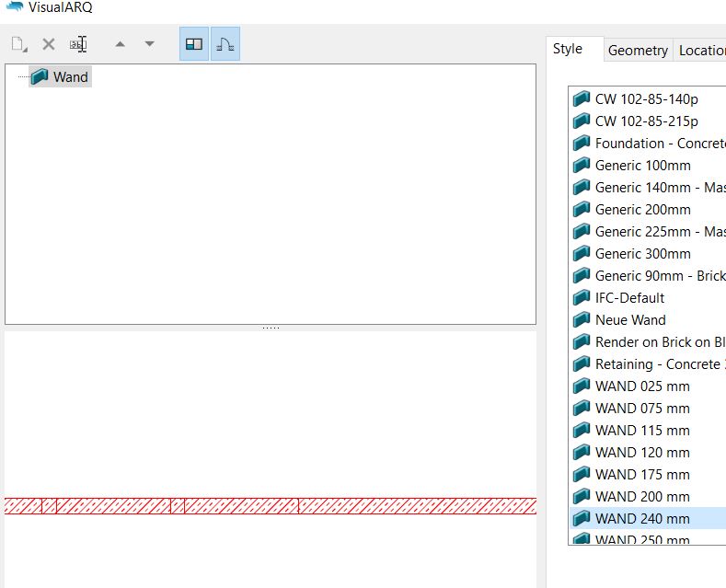Select the WAND 250 mm style
This screenshot has height=588, width=726.
coord(648,537)
